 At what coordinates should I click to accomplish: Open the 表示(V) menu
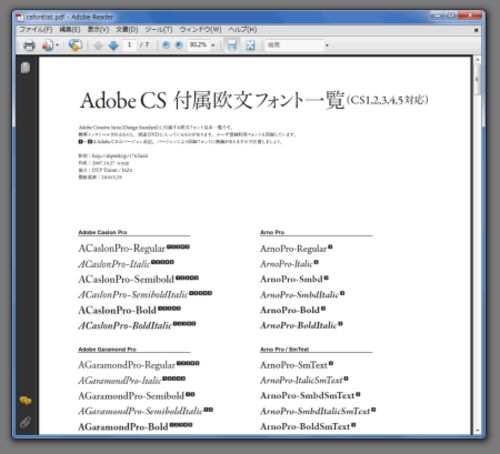[x=98, y=30]
